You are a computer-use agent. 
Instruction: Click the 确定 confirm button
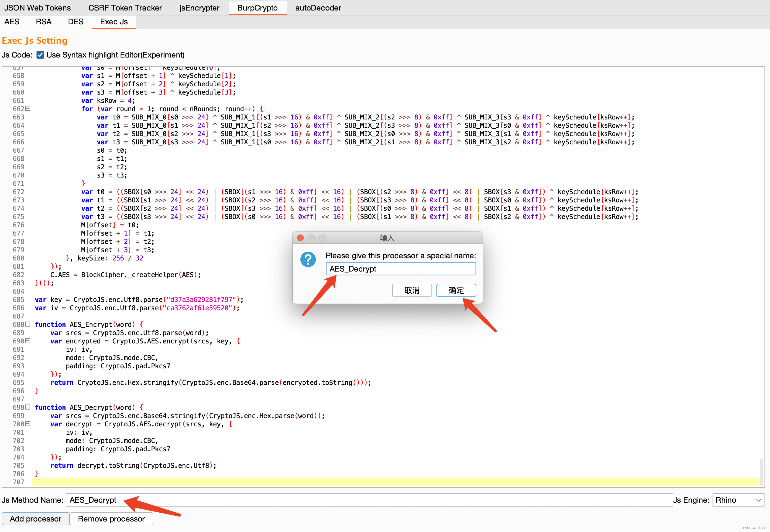456,290
